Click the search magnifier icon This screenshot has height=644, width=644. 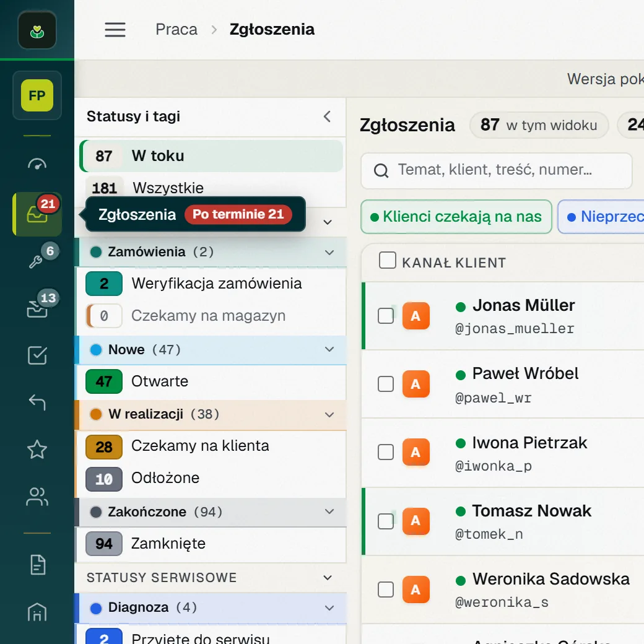(x=381, y=170)
